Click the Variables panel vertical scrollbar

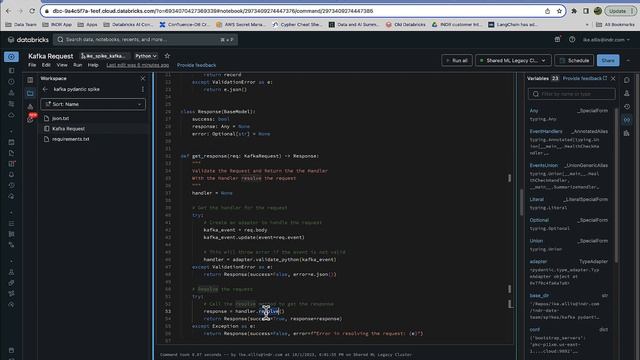click(616, 186)
